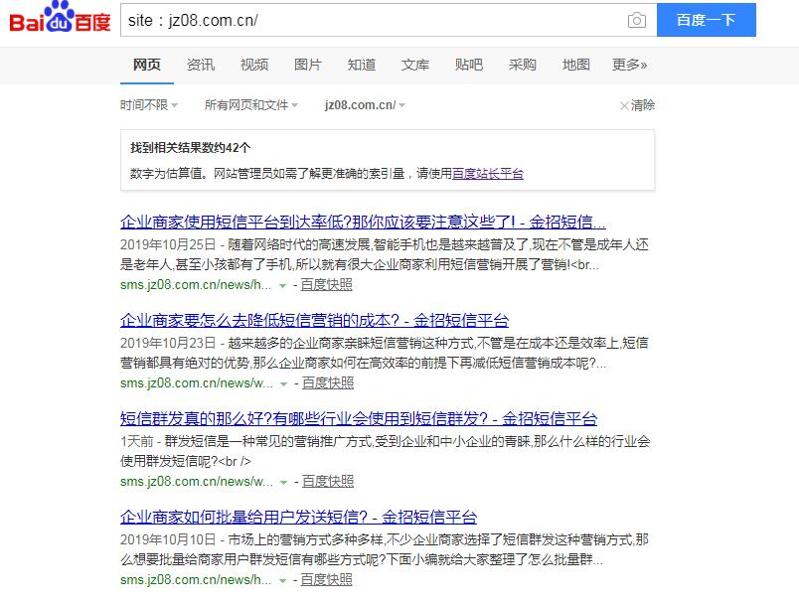Viewport: 799px width, 605px height.
Task: Click the text 1天前
Action: (x=137, y=441)
